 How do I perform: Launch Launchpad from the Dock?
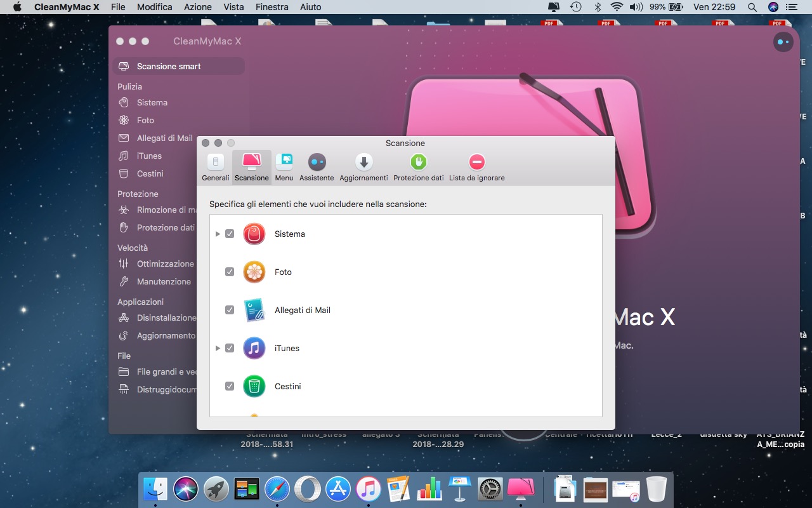click(x=216, y=489)
